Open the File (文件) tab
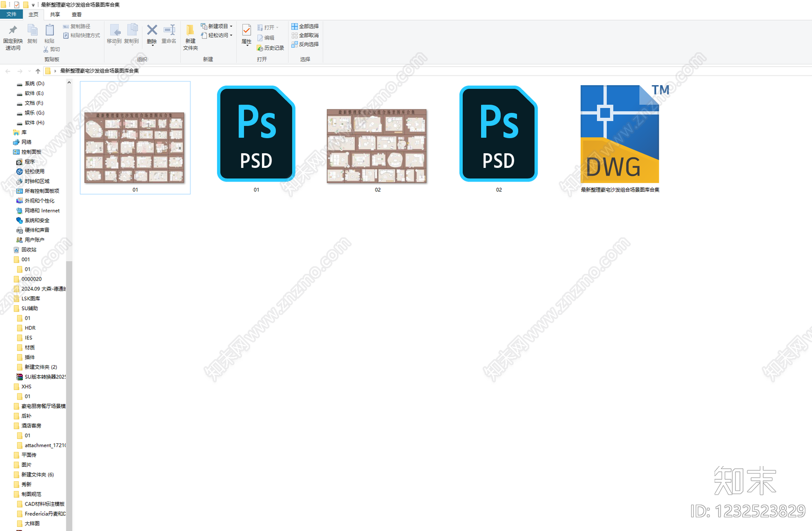Image resolution: width=812 pixels, height=531 pixels. pyautogui.click(x=11, y=14)
